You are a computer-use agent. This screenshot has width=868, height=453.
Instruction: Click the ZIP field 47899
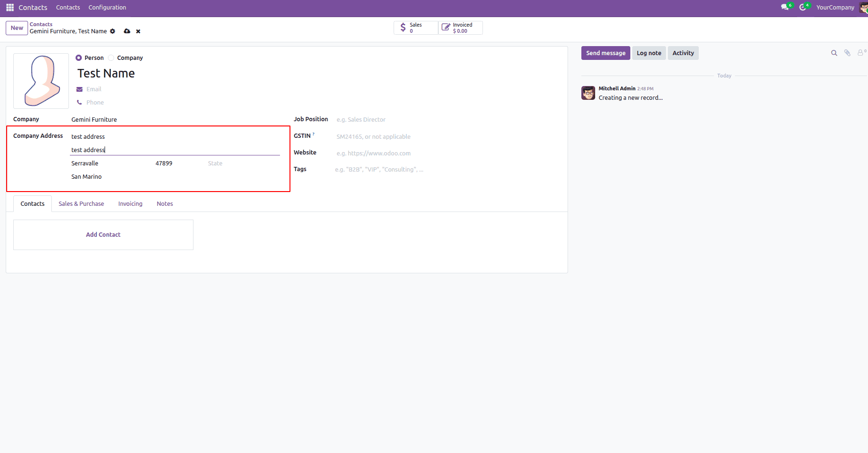pyautogui.click(x=180, y=164)
